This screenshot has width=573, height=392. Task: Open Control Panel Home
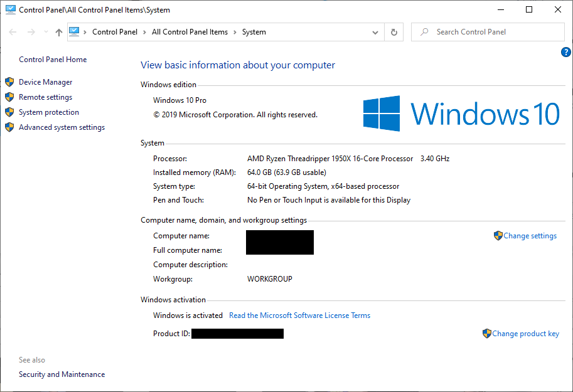(53, 60)
